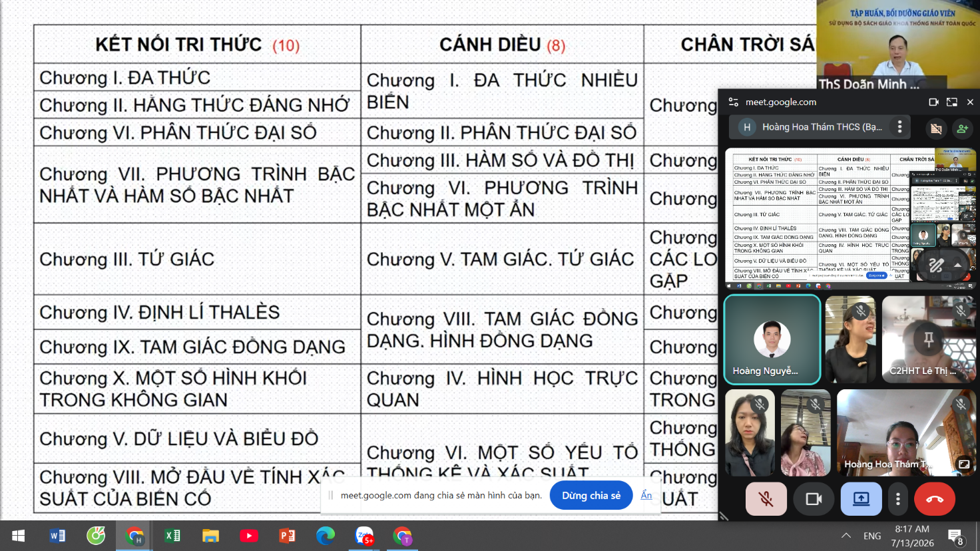Screen dimensions: 980x551
Task: Click the annotation pen icon on shared preview
Action: point(935,265)
